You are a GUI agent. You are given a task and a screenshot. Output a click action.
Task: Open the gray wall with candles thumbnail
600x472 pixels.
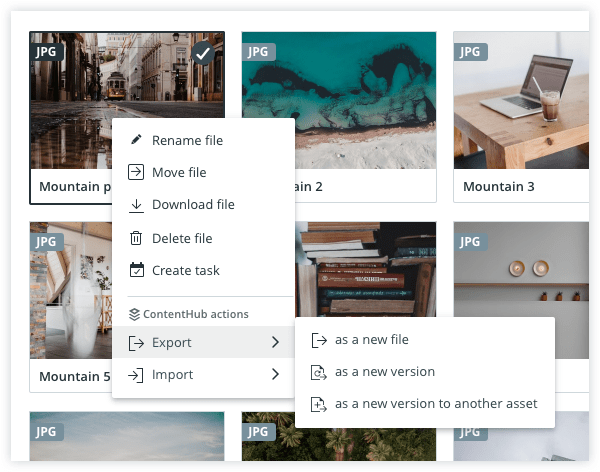click(521, 269)
